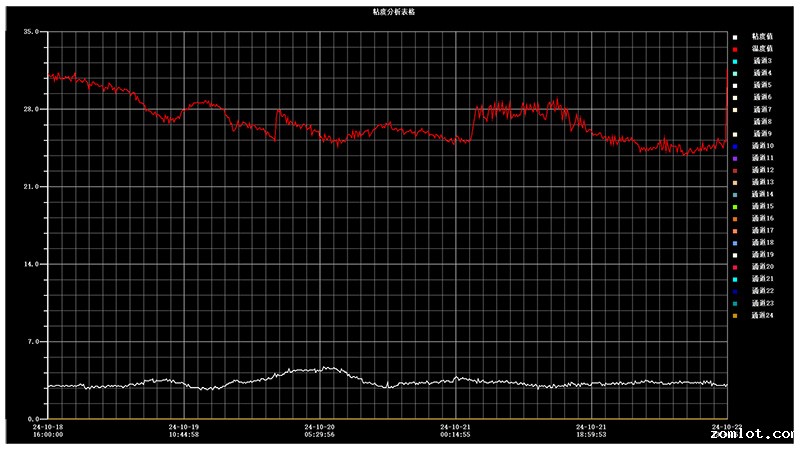Click the 通道22 legend label

tap(763, 291)
